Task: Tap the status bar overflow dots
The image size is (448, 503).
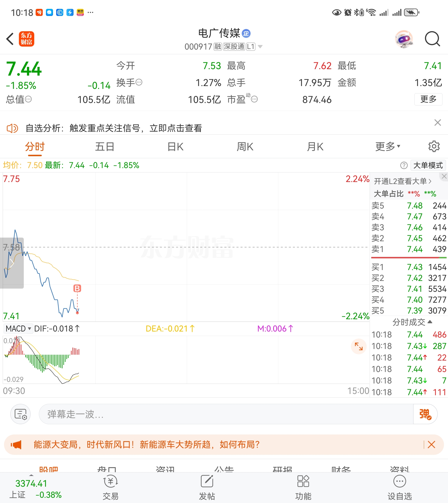Action: (90, 12)
